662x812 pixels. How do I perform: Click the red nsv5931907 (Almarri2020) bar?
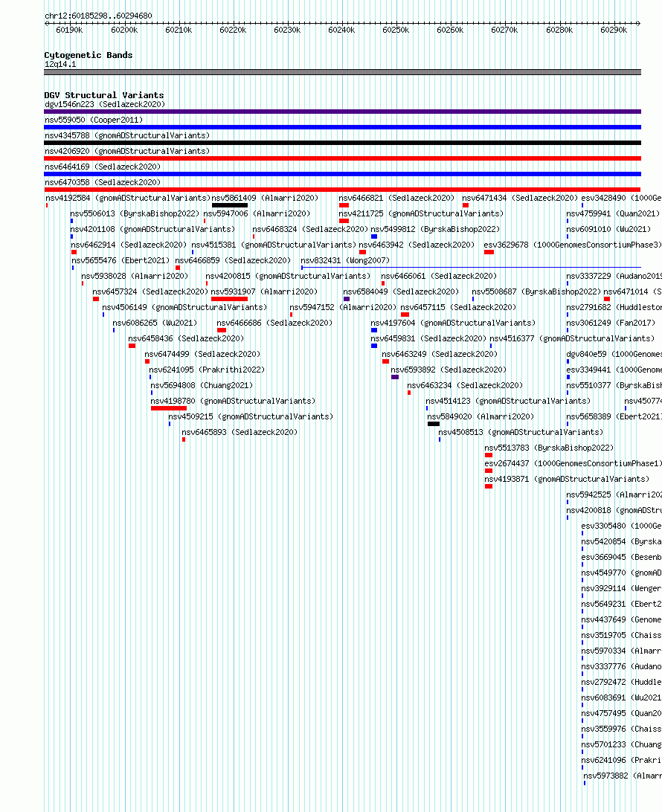[x=229, y=299]
